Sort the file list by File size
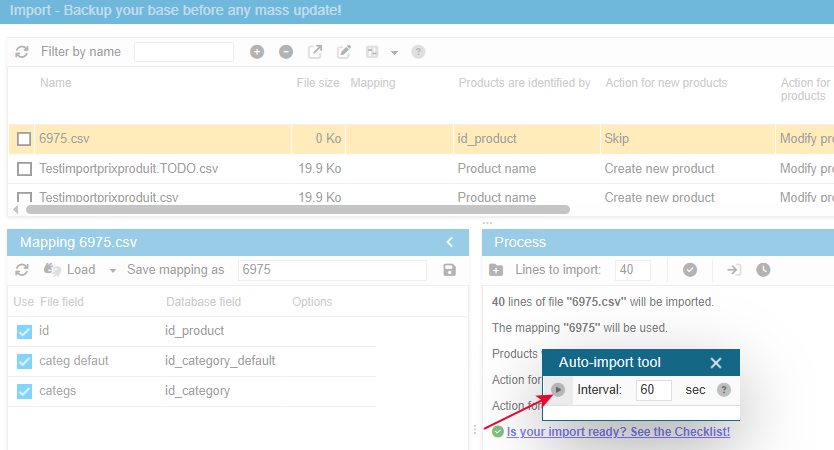 click(317, 83)
